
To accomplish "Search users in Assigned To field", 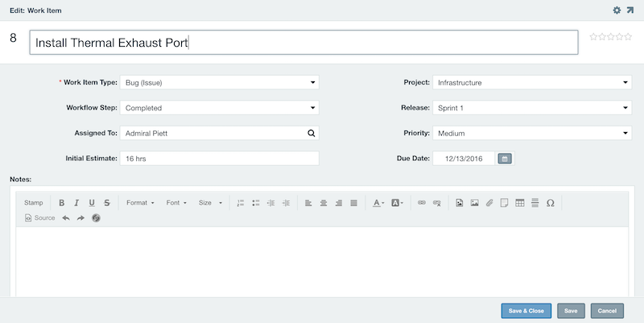I will (x=312, y=133).
